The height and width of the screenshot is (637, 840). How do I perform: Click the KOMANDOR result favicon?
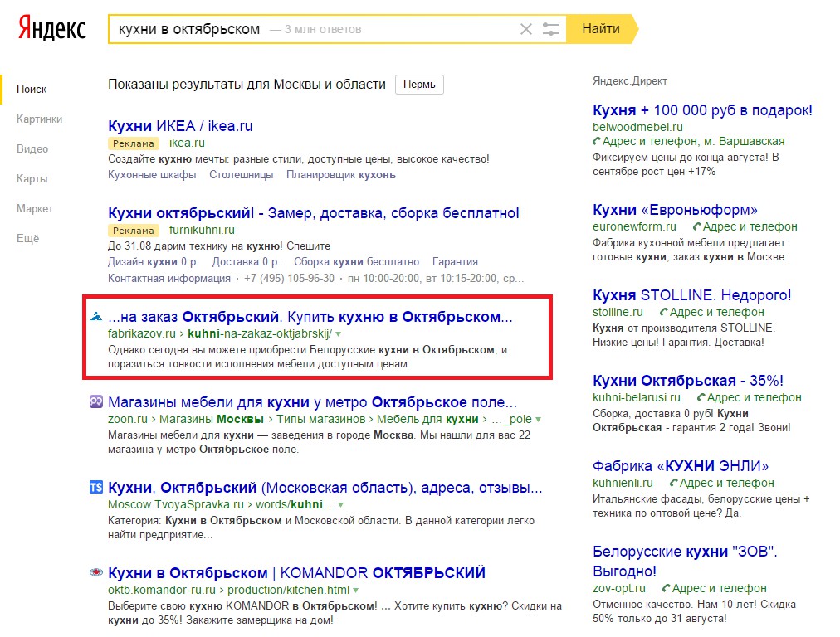(x=96, y=572)
